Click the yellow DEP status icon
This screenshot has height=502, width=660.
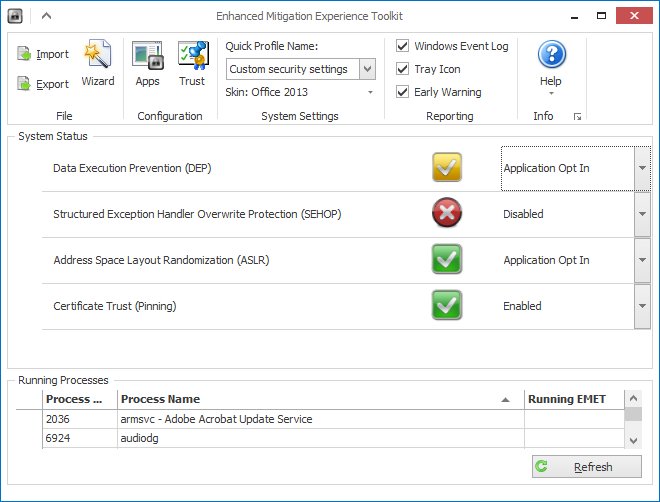click(447, 168)
